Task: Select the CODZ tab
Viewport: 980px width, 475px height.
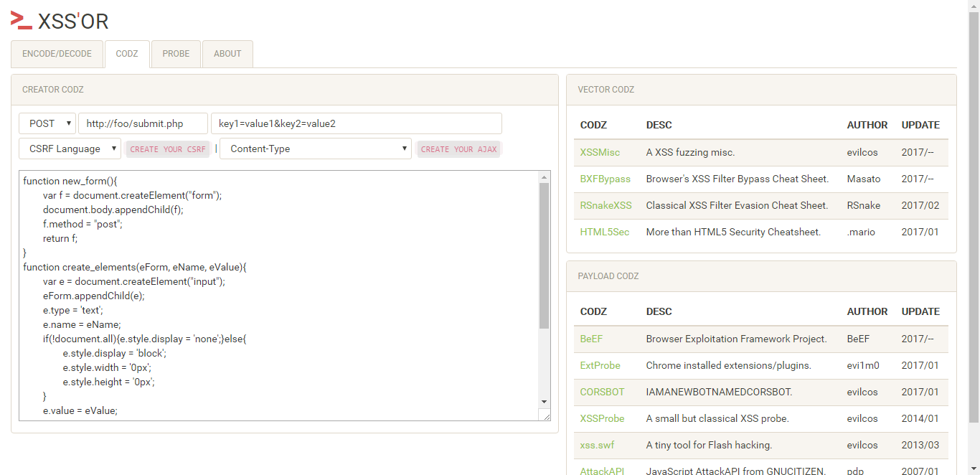Action: tap(127, 53)
